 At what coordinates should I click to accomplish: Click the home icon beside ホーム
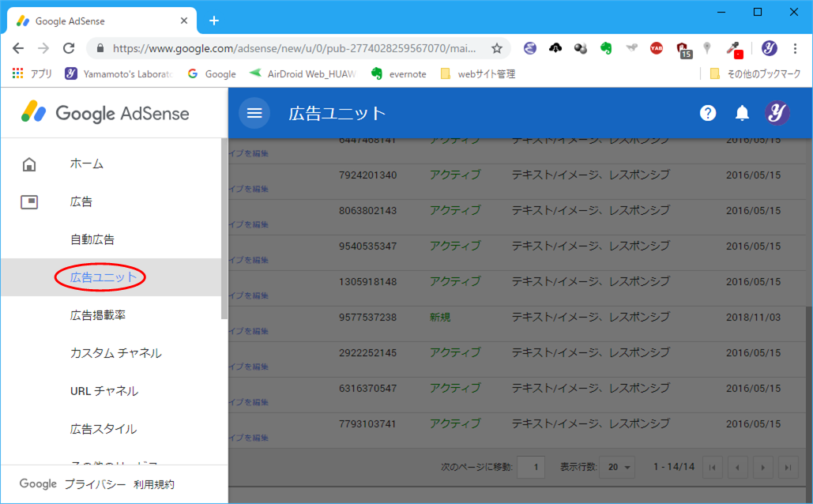pyautogui.click(x=29, y=164)
